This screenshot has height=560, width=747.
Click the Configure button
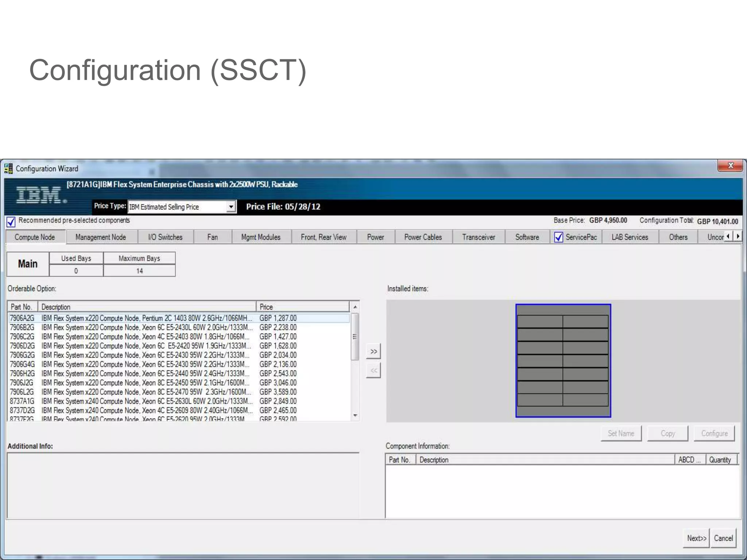[x=714, y=433]
